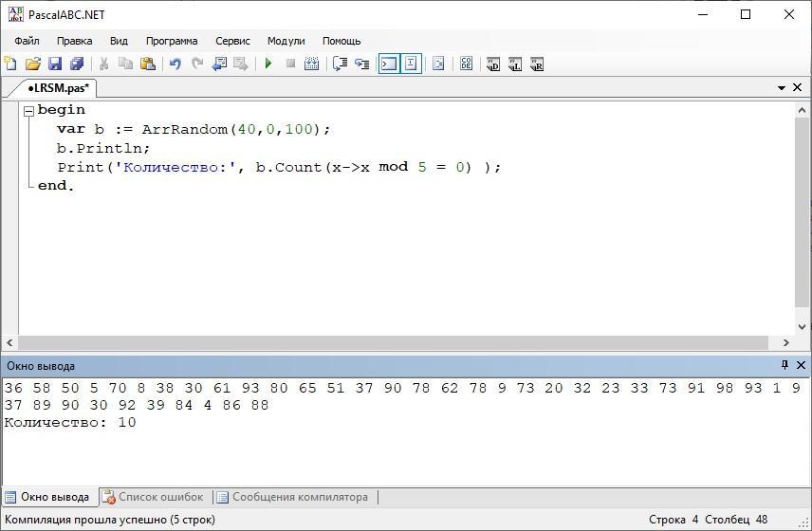Click the R build toolbar icon
812x531 pixels.
pyautogui.click(x=537, y=64)
